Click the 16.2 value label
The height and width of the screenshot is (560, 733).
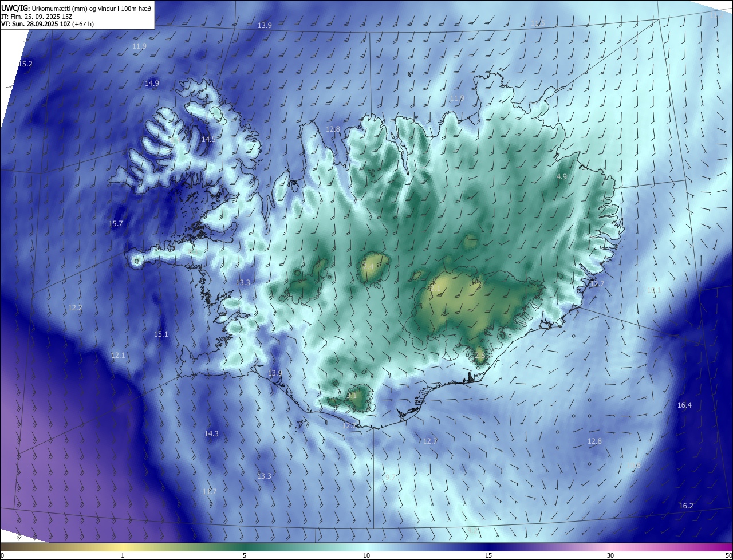pyautogui.click(x=686, y=506)
